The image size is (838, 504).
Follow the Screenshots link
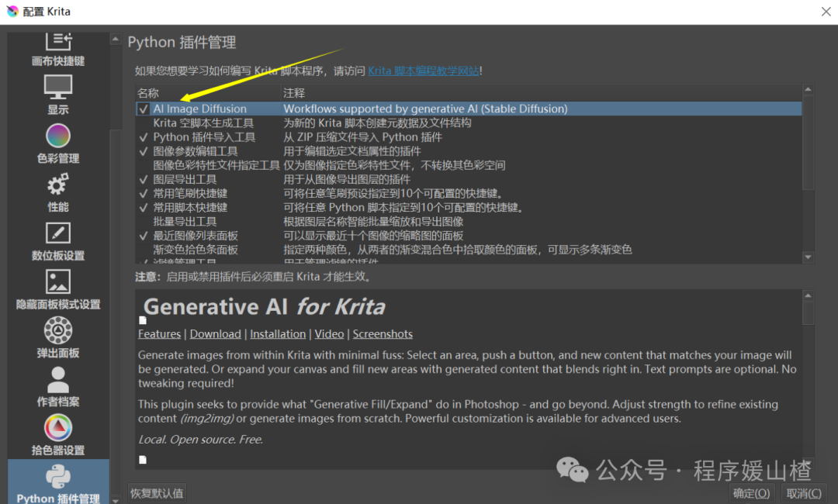pos(383,334)
